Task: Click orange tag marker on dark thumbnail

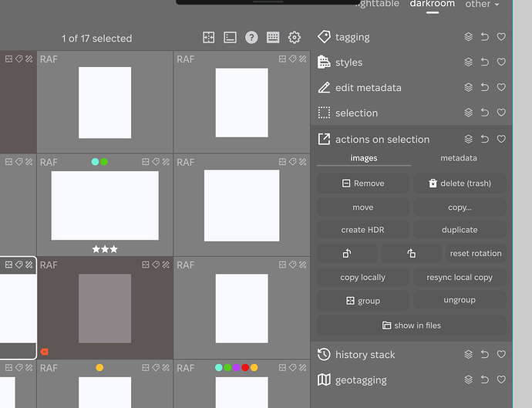Action: point(45,352)
